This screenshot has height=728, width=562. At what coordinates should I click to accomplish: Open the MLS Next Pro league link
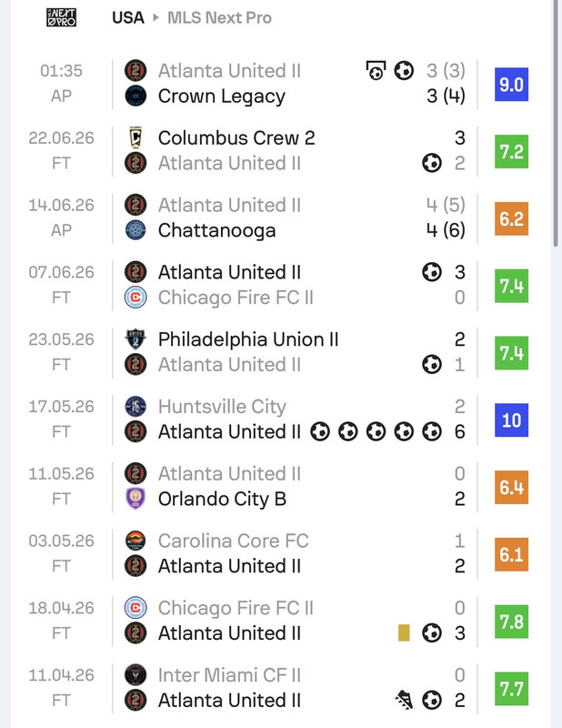[x=219, y=17]
